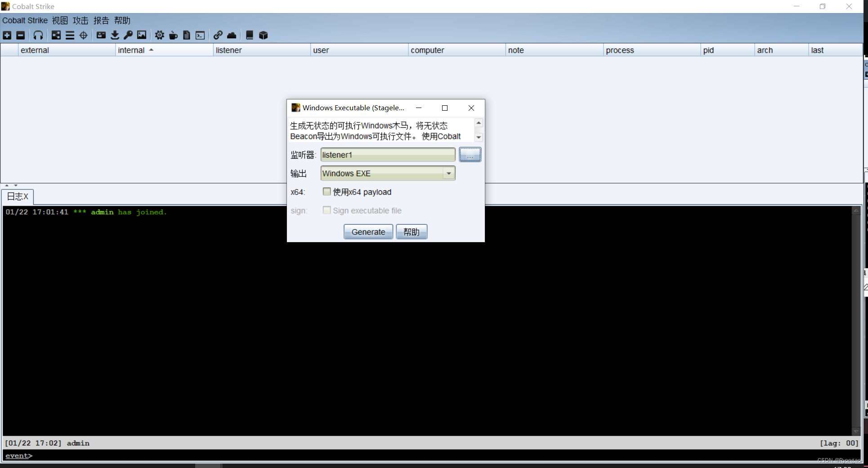
Task: Open the 视图 menu
Action: [60, 20]
